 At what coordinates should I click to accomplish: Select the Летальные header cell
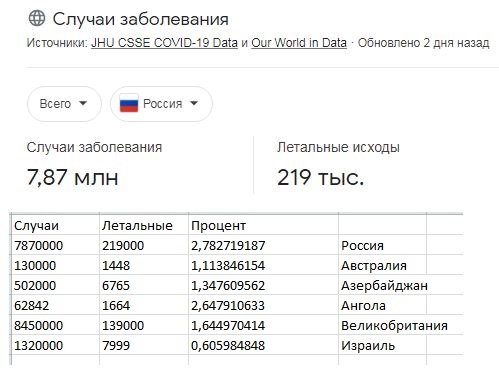(144, 225)
